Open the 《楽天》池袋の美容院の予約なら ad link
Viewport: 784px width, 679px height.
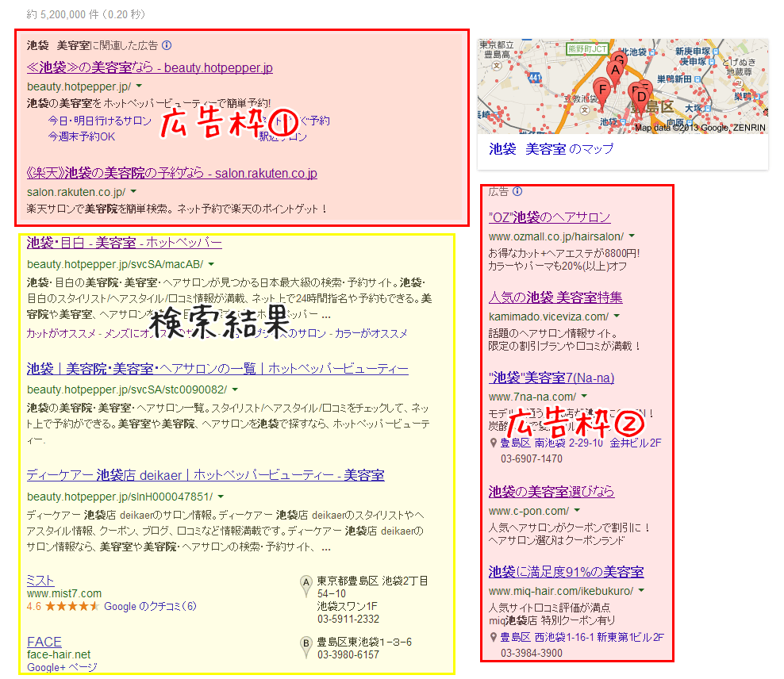click(171, 173)
